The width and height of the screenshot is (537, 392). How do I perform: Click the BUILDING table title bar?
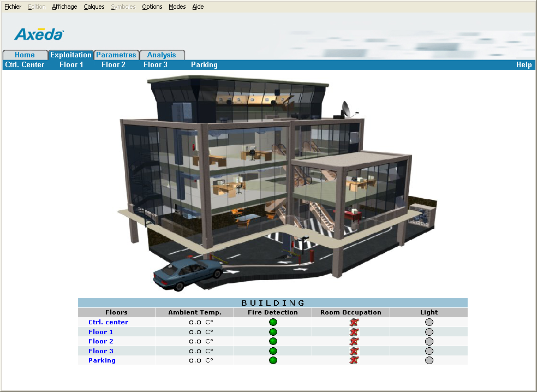pos(273,303)
